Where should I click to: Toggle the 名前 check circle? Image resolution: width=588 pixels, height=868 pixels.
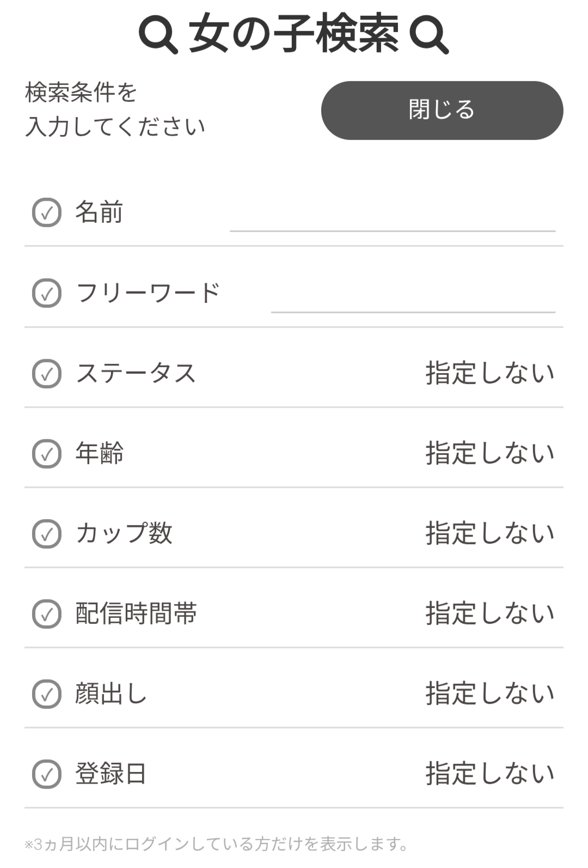coord(47,213)
